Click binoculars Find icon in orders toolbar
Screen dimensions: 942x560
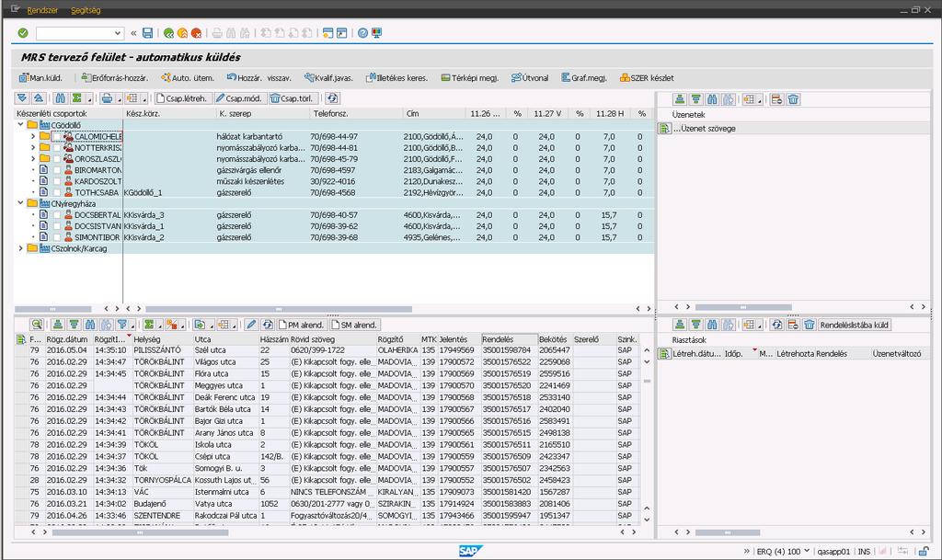(90, 325)
